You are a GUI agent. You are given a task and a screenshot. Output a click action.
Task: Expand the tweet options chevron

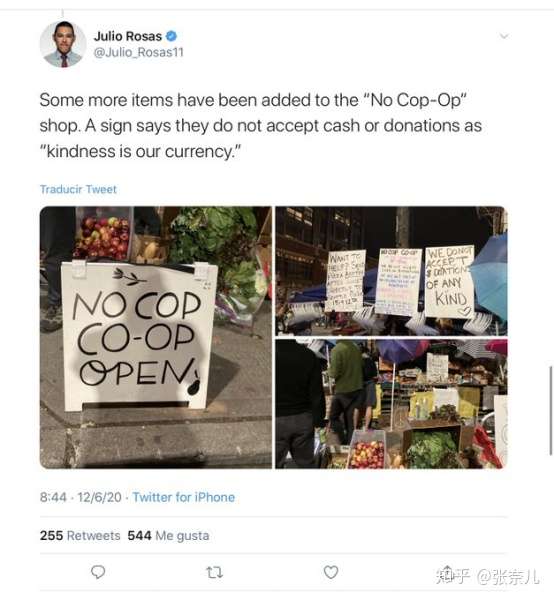point(504,36)
